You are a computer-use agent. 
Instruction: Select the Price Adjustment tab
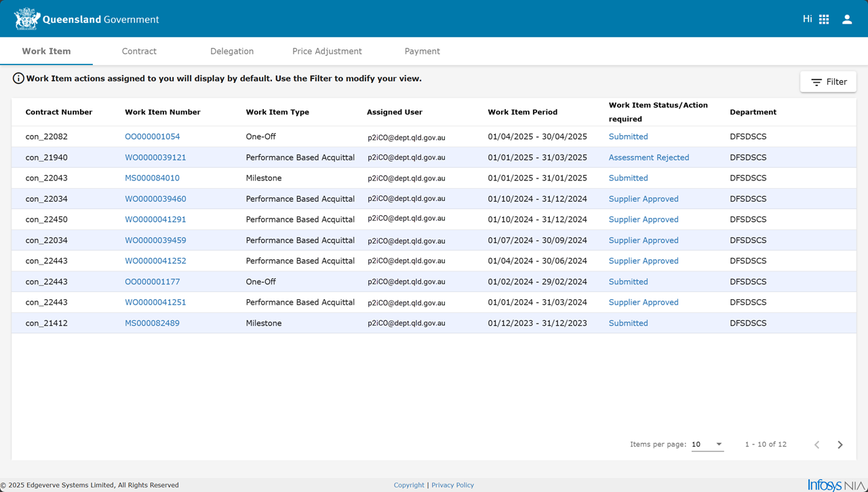coord(327,52)
